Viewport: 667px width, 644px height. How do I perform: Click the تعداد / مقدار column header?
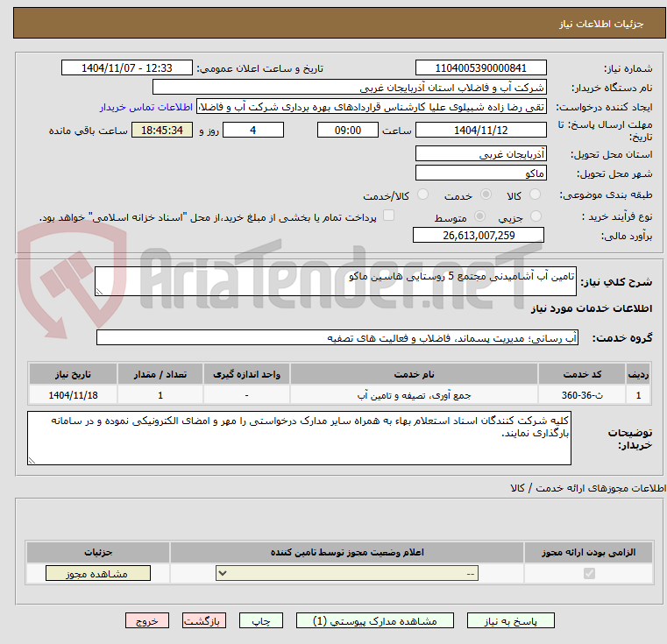(160, 374)
